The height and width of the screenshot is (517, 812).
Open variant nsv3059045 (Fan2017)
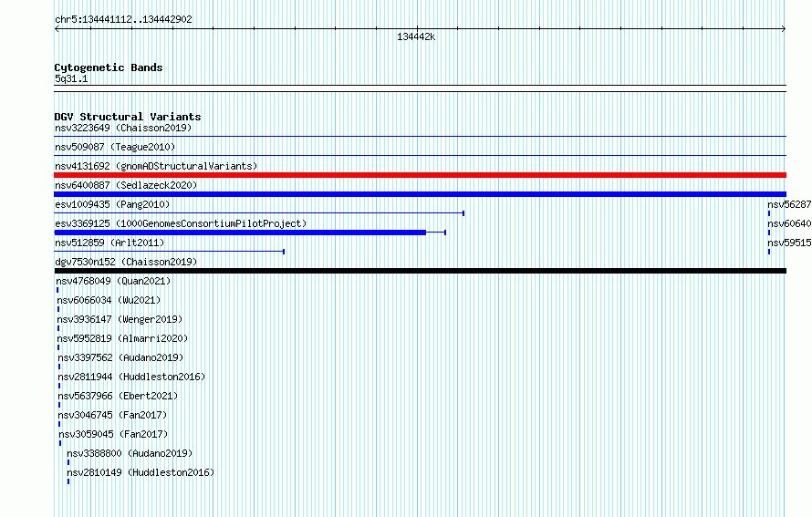tap(113, 434)
